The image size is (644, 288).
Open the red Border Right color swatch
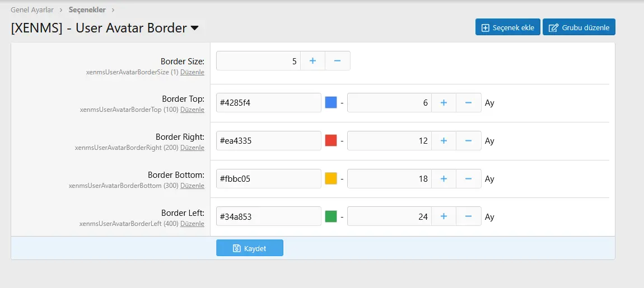(331, 141)
